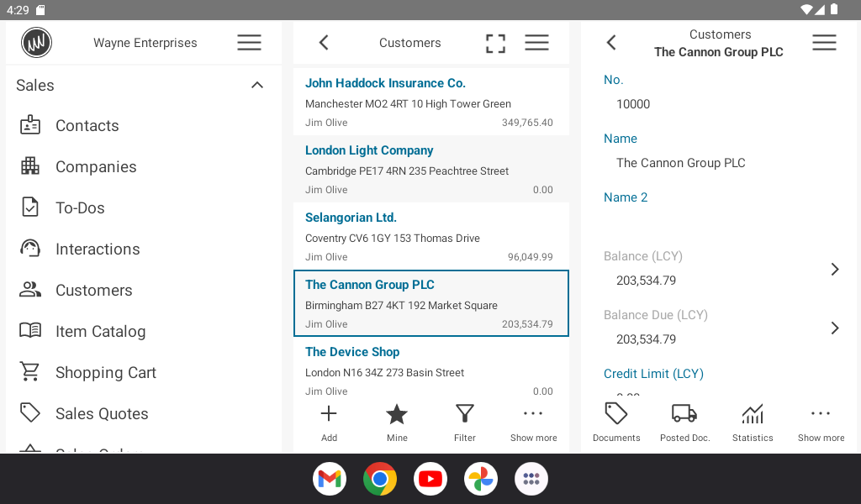Click the Sales Quotes tag icon
The width and height of the screenshot is (861, 504).
[x=30, y=413]
